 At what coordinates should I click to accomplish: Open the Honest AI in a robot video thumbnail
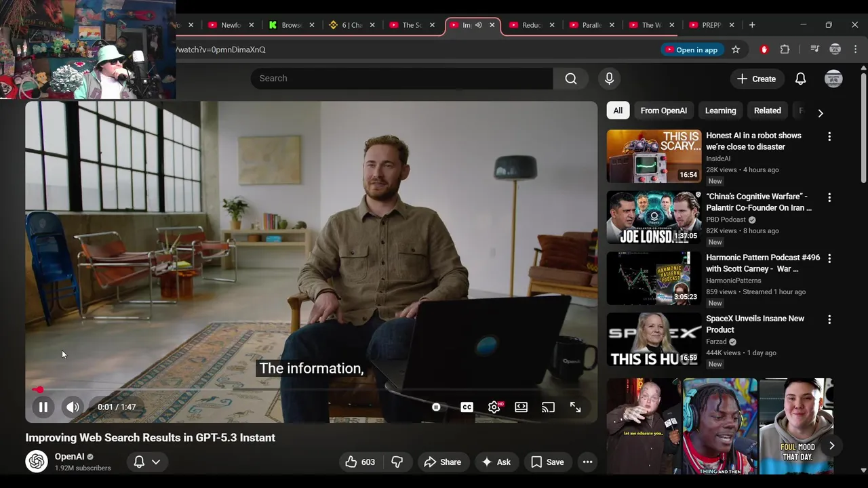click(654, 157)
